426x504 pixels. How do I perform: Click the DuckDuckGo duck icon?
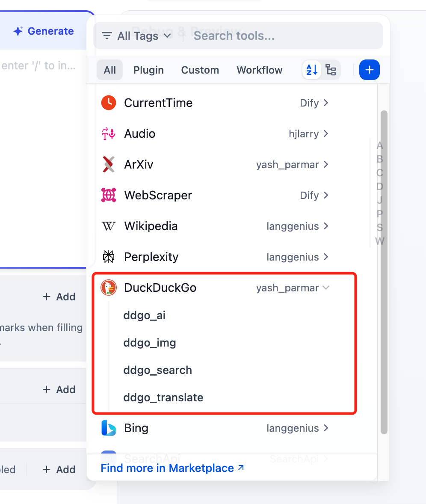[109, 288]
